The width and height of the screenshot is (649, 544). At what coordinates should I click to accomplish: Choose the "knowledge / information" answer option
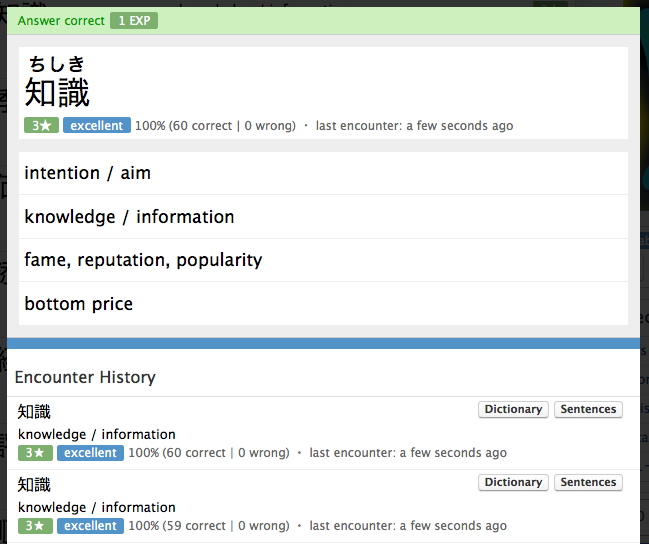click(x=129, y=217)
